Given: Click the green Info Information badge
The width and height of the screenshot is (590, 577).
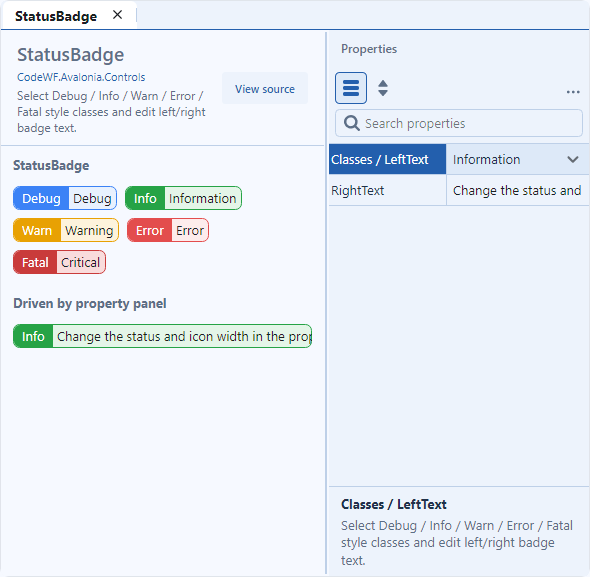Looking at the screenshot, I should 183,198.
